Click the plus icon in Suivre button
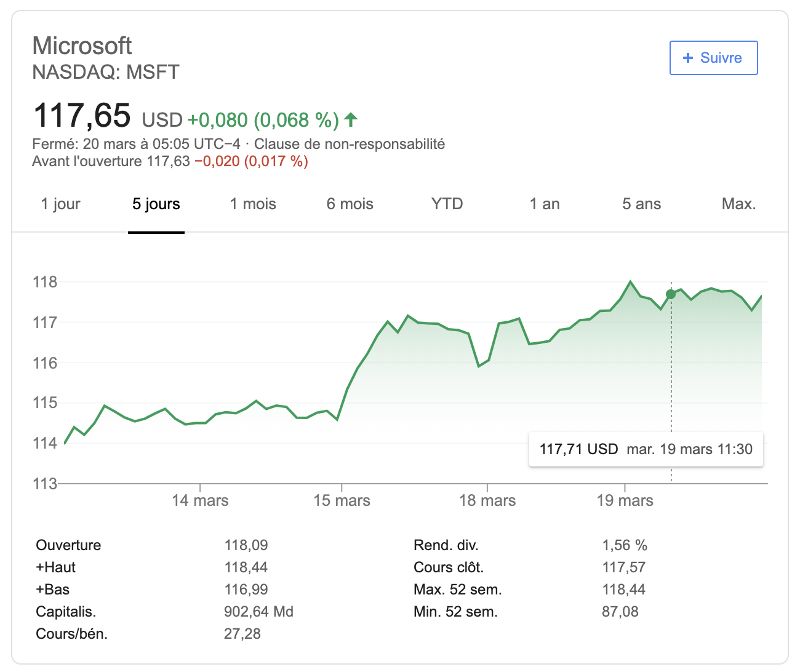This screenshot has height=672, width=800. [688, 58]
